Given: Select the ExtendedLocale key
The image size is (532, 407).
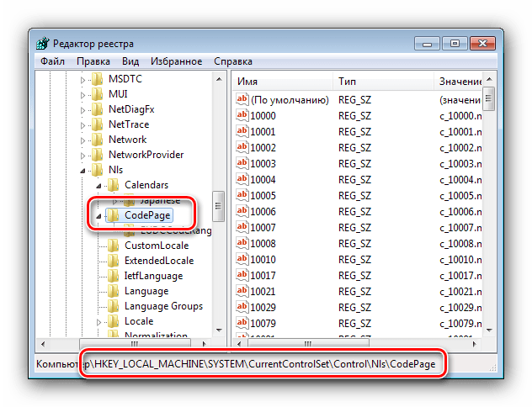Looking at the screenshot, I should [159, 261].
